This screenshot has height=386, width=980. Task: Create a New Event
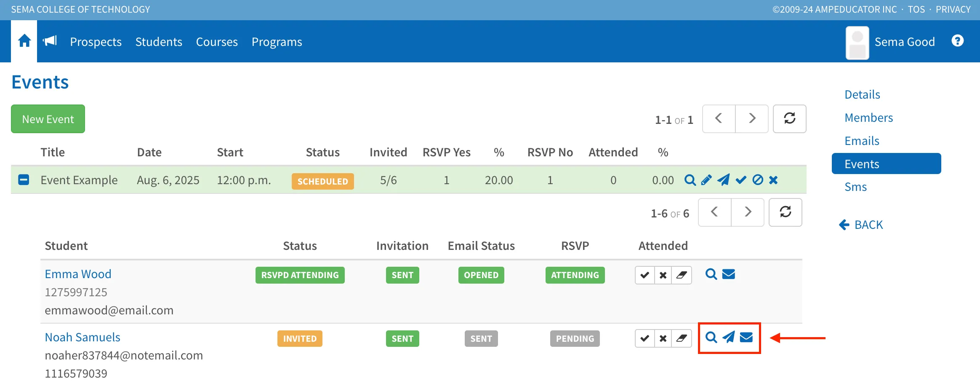[x=48, y=119]
